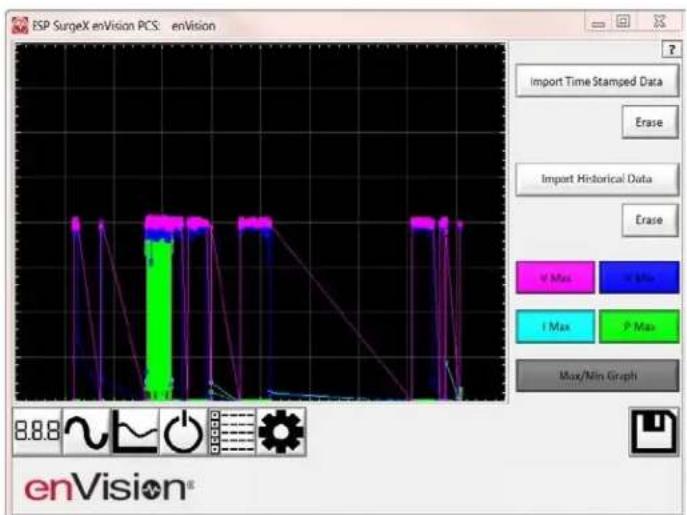Click the enVision logo

pyautogui.click(x=110, y=487)
